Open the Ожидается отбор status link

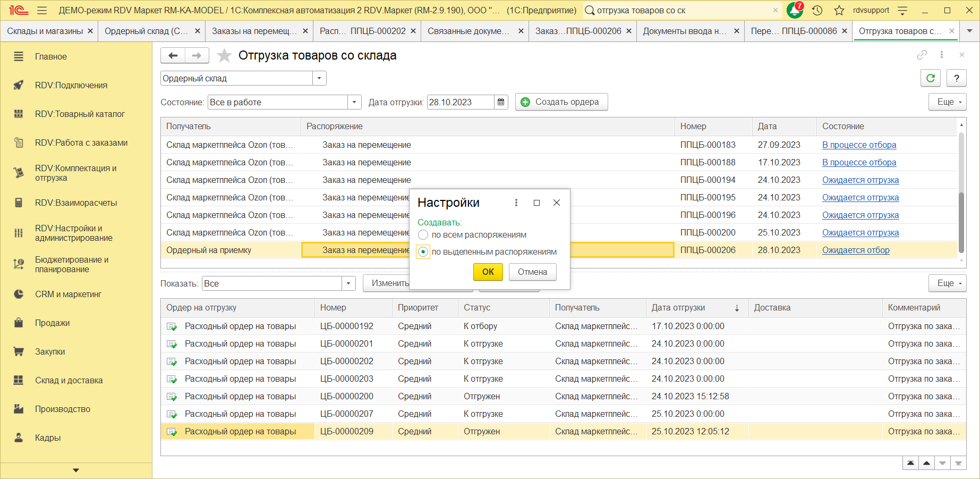[x=855, y=250]
